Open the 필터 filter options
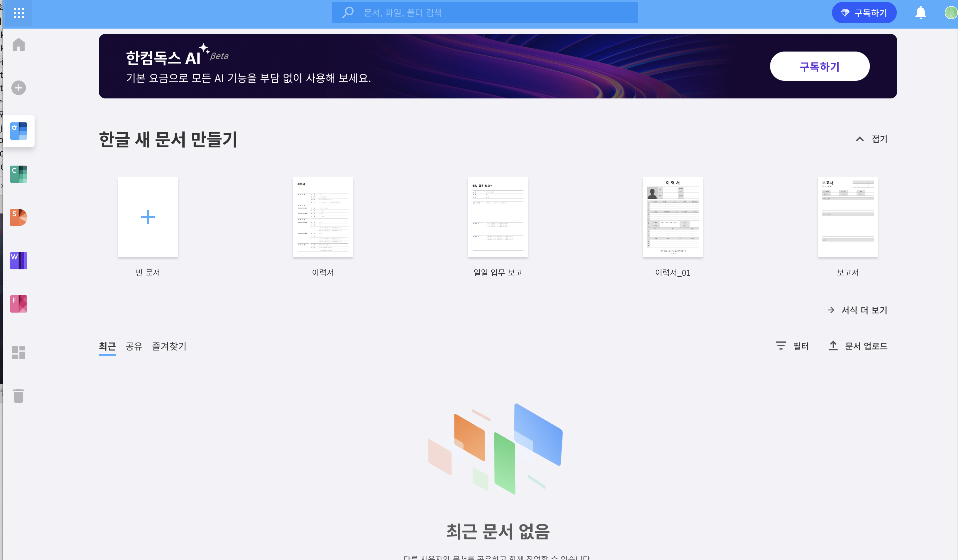958x560 pixels. coord(792,346)
